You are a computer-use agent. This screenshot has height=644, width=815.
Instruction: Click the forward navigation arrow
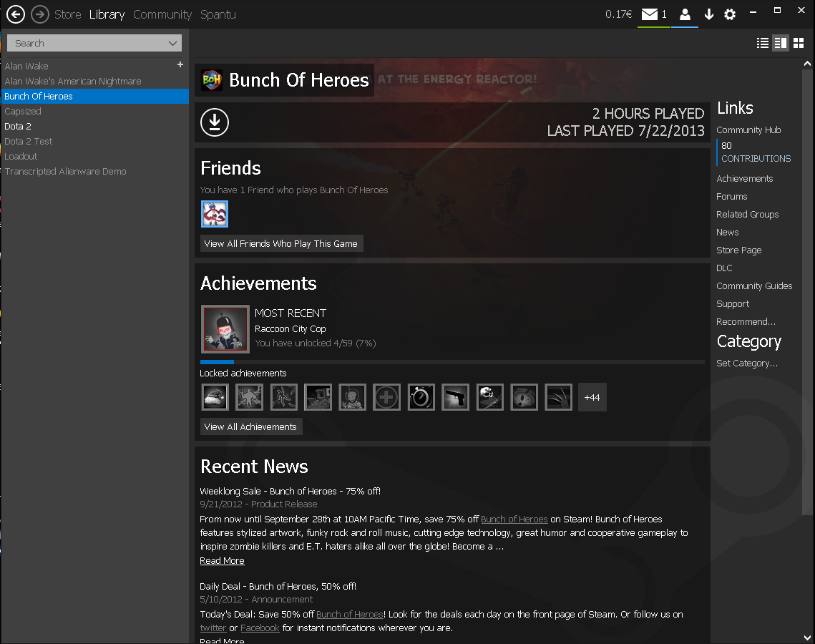point(40,14)
